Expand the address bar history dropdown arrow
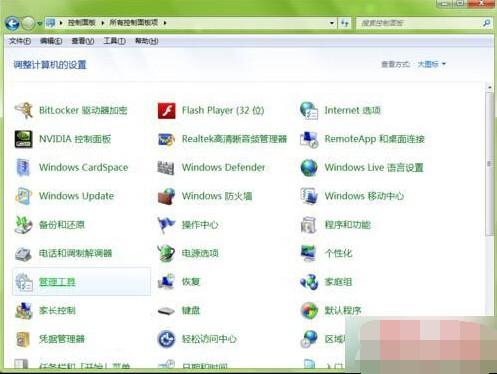The image size is (497, 374). pos(332,23)
